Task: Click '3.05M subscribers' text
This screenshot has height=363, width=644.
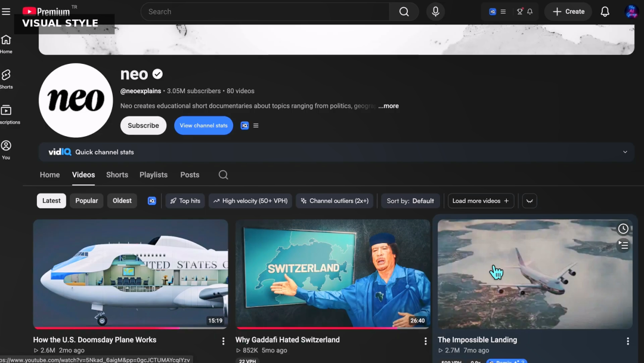Action: point(194,91)
